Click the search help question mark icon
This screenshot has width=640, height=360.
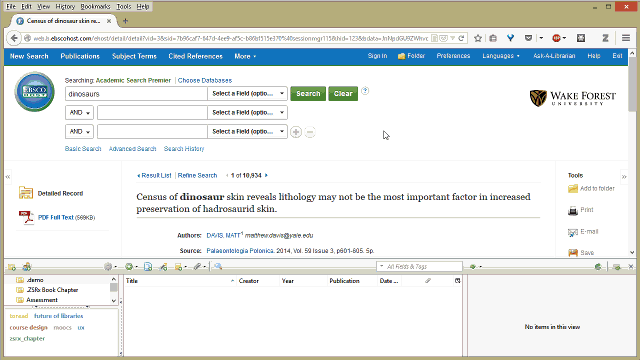pos(365,91)
